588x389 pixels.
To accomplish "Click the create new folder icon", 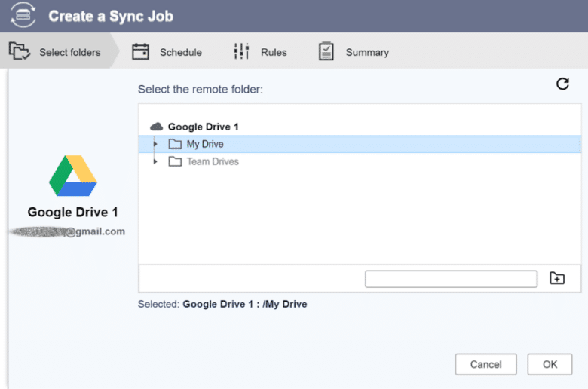I will point(557,278).
